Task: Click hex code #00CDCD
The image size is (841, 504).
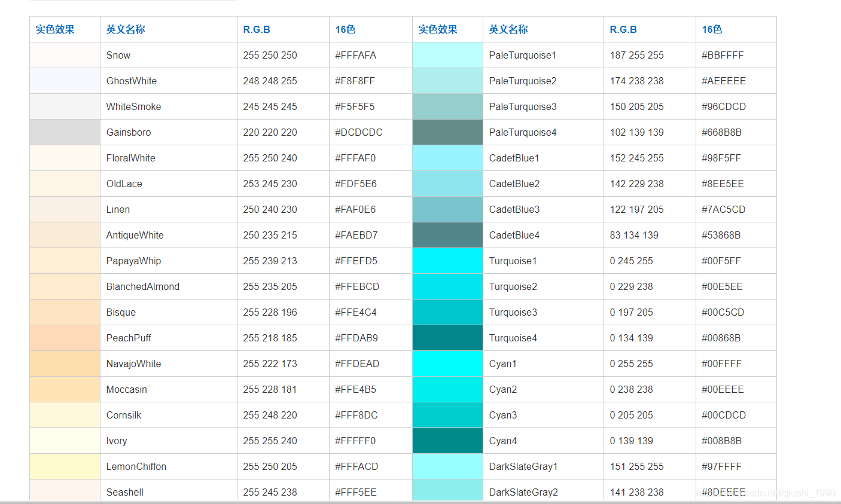Action: click(724, 415)
